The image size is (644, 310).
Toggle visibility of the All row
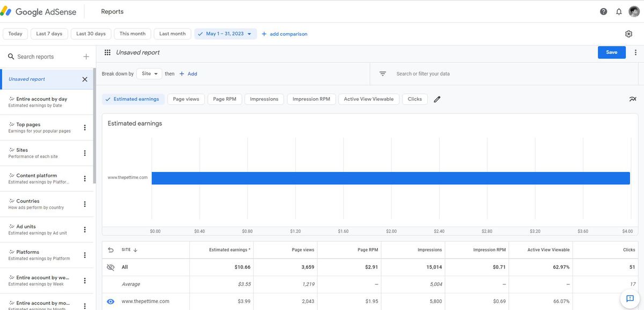tap(111, 267)
